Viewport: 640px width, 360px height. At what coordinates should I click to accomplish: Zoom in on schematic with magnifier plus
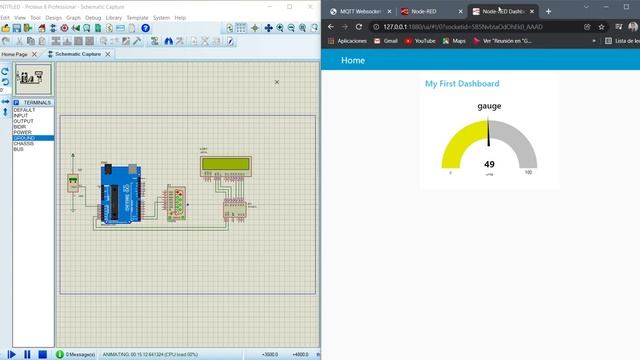[280, 28]
